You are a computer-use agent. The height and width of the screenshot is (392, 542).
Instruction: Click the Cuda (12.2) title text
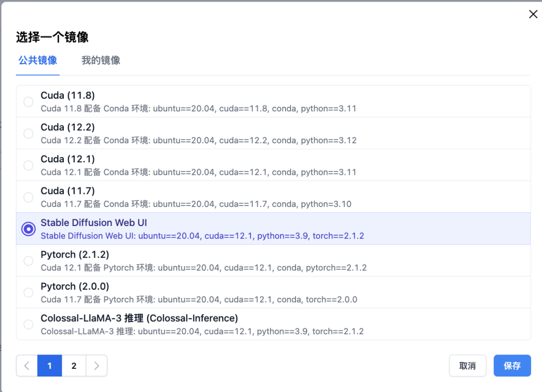68,127
